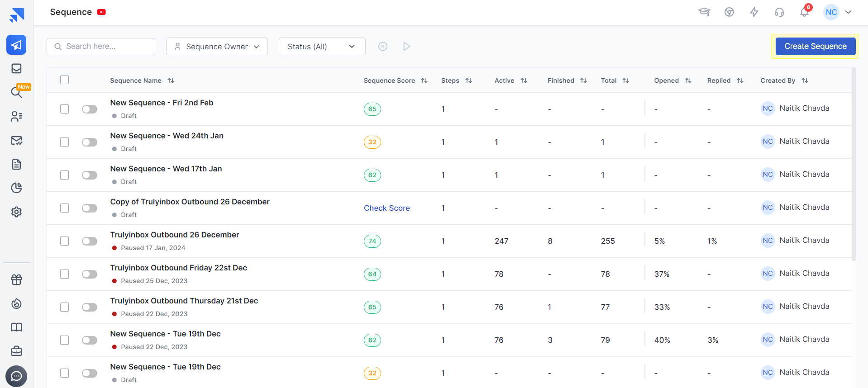This screenshot has height=388, width=868.
Task: Click the app logo at top of sidebar
Action: pyautogui.click(x=17, y=15)
